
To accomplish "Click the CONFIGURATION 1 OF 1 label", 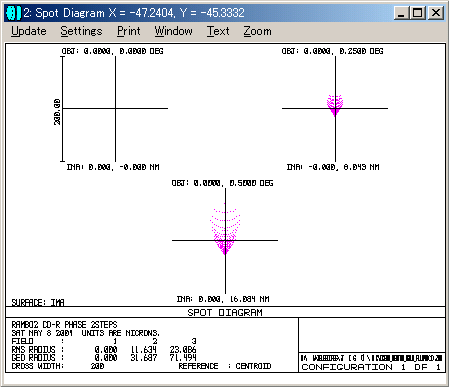I will (371, 367).
